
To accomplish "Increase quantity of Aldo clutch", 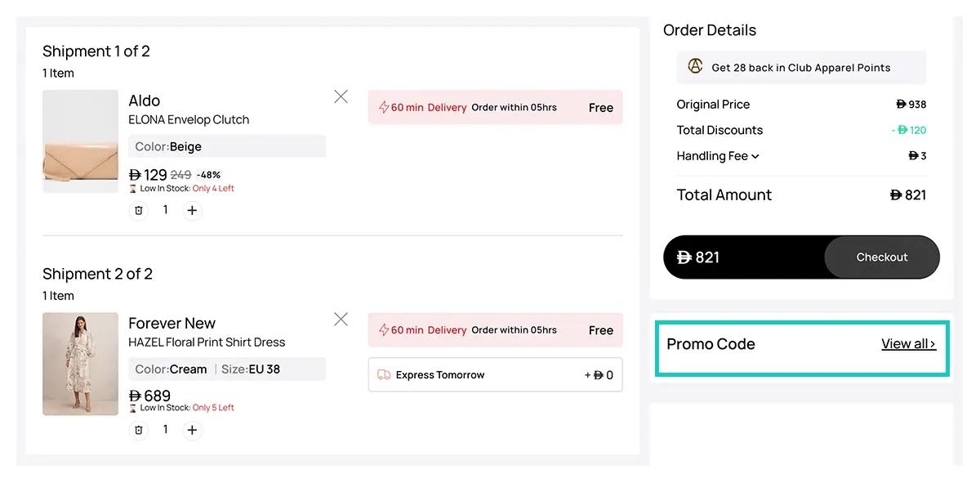I will [192, 210].
